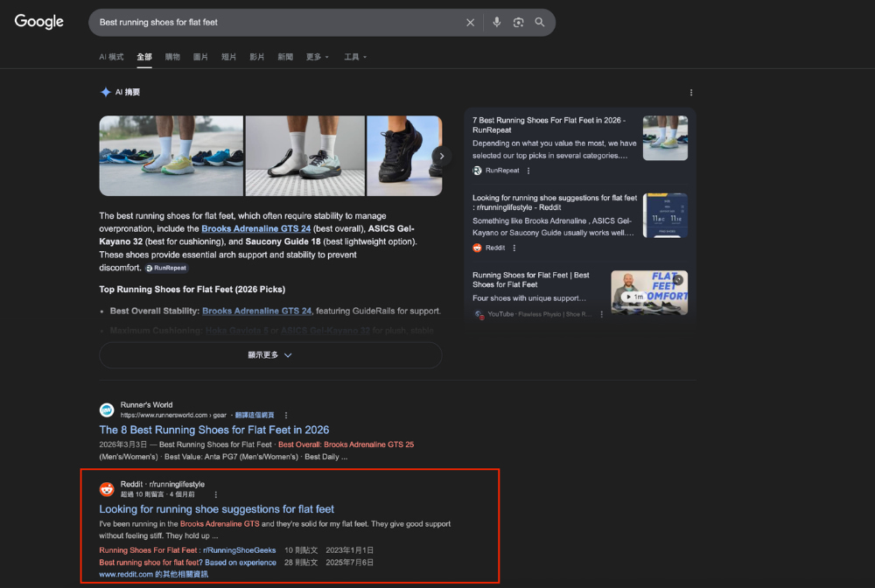Open the 工具 dropdown
The image size is (875, 588).
pyautogui.click(x=355, y=57)
